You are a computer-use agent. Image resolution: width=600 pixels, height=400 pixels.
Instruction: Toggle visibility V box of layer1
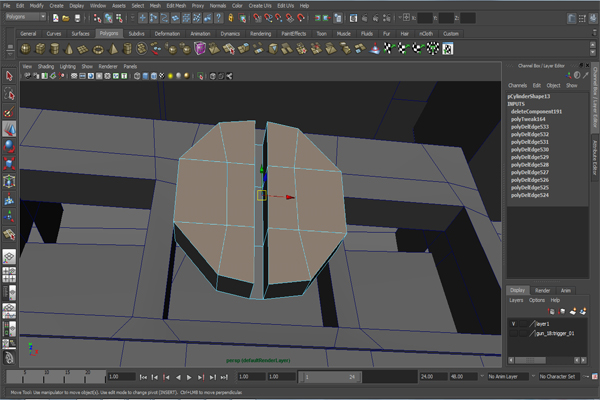tap(514, 324)
